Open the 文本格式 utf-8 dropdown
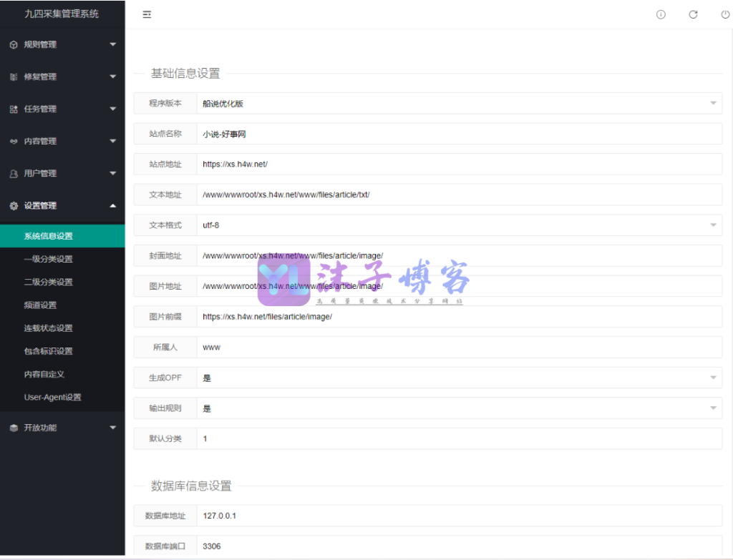 coord(459,225)
